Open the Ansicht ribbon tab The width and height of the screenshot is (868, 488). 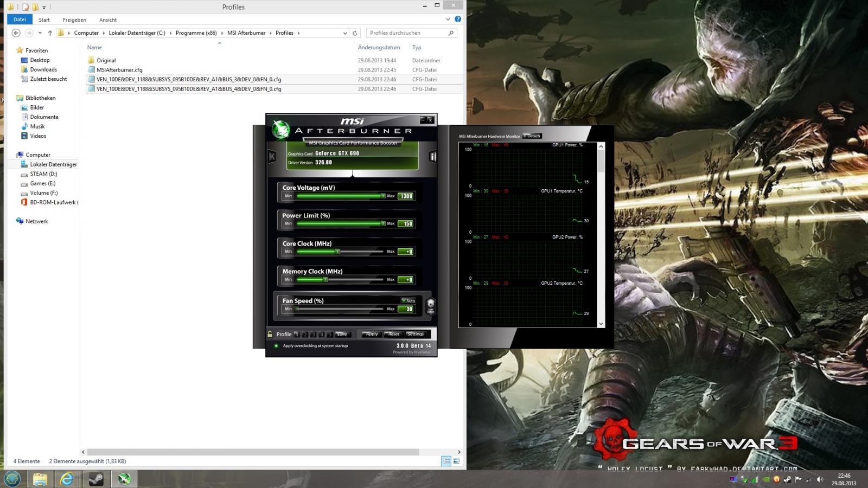click(x=108, y=20)
